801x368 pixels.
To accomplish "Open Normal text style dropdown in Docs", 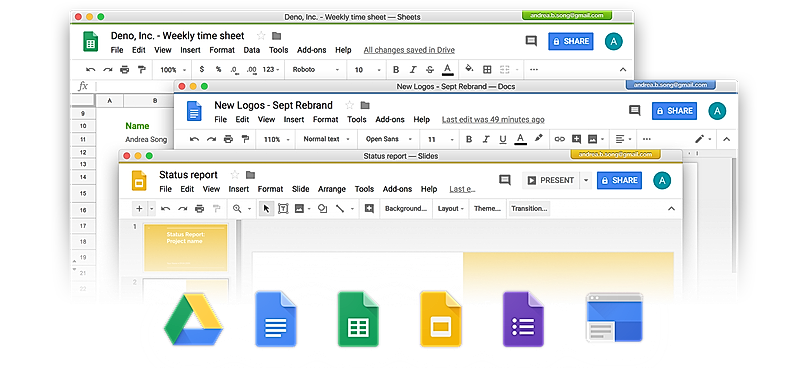I will pyautogui.click(x=326, y=139).
